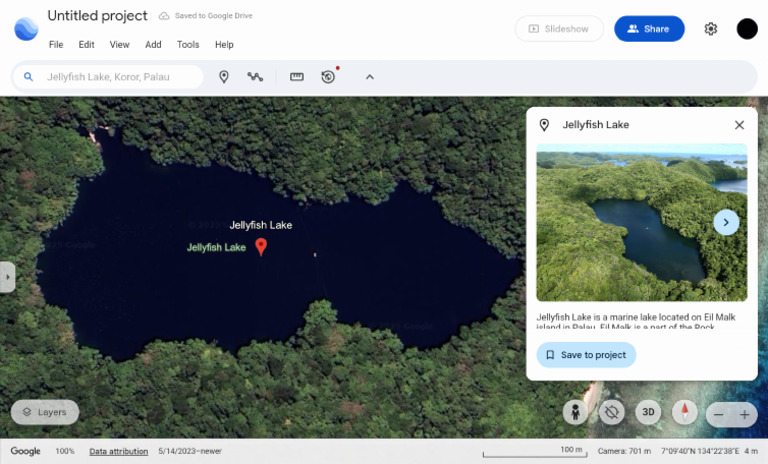Image resolution: width=768 pixels, height=464 pixels.
Task: Activate Street View pegman
Action: (575, 412)
